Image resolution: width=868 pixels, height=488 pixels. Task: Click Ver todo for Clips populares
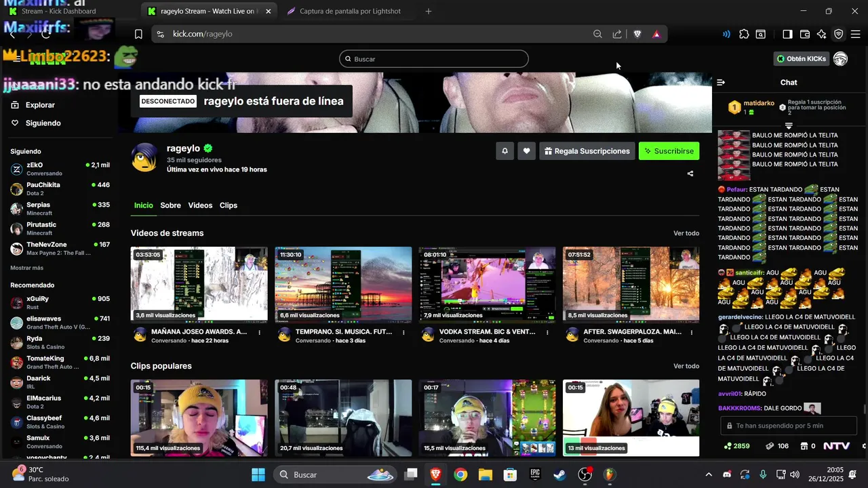686,366
